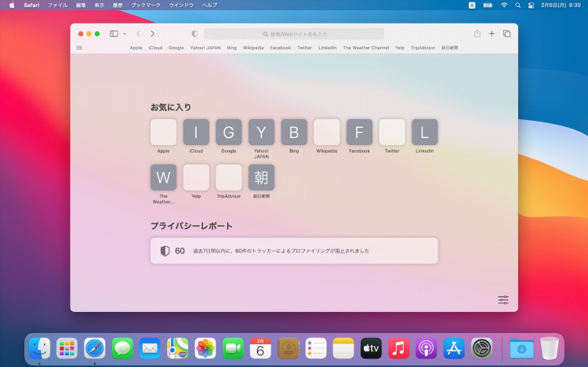Open the Google favorite tile
588x367 pixels.
coord(229,132)
